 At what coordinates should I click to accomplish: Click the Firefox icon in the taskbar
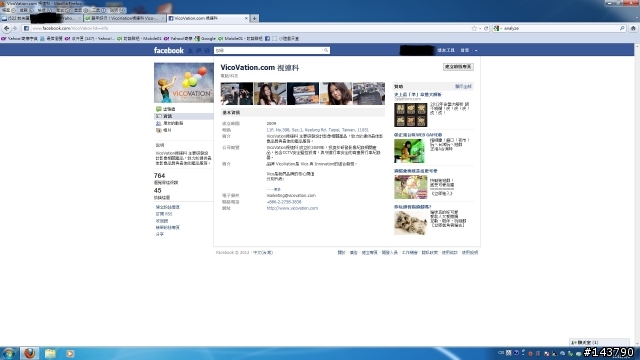coord(29,353)
